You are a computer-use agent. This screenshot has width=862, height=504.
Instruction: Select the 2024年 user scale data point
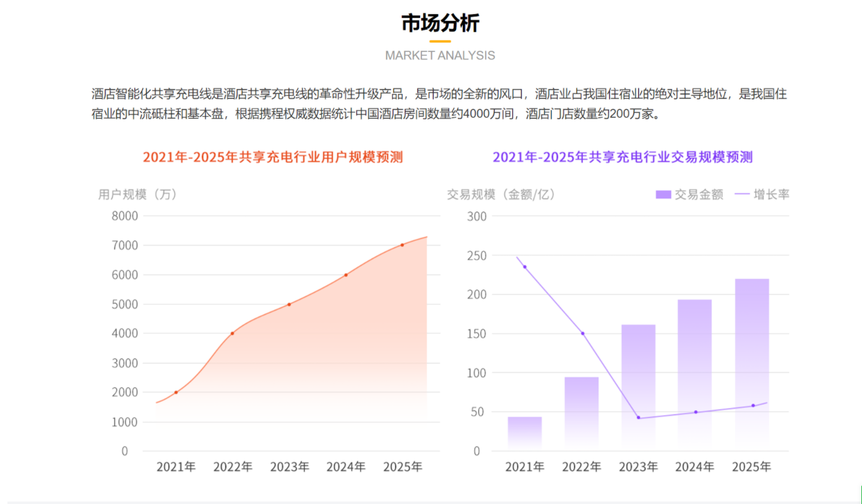click(x=346, y=275)
